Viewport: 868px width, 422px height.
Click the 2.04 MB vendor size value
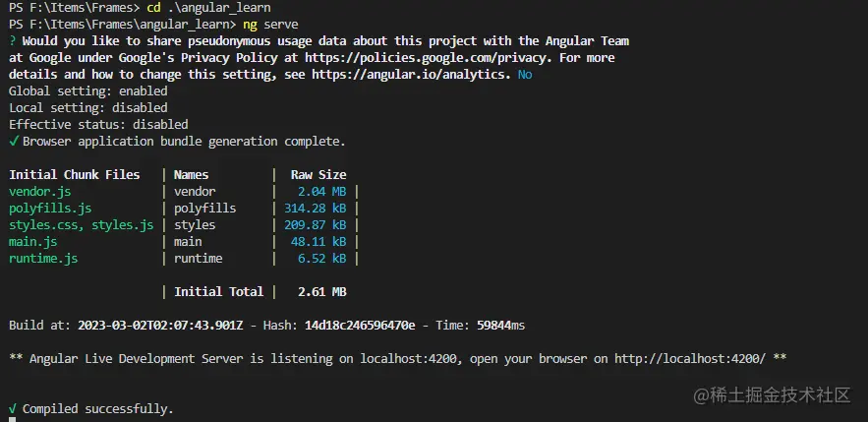[322, 191]
